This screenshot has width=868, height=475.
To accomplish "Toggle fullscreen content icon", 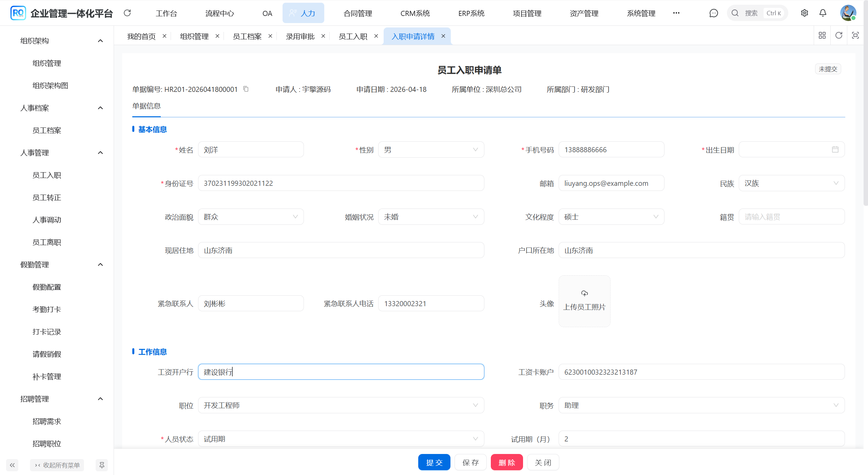I will (x=855, y=35).
